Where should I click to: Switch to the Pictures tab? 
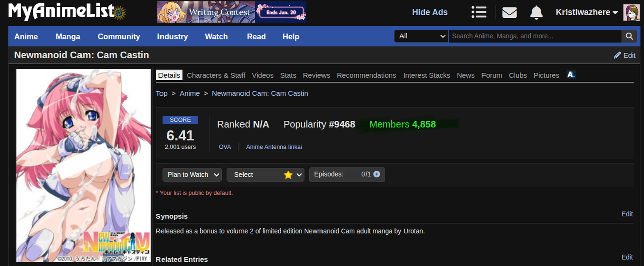[546, 75]
